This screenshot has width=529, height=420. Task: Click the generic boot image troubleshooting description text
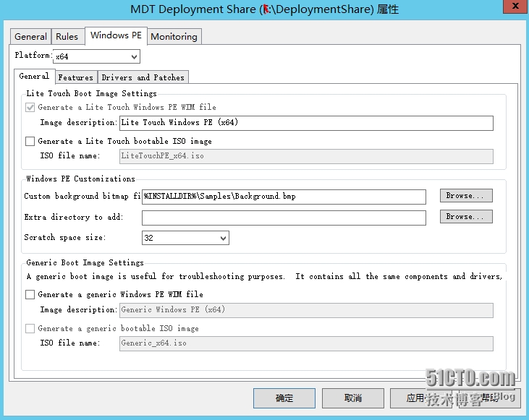[x=264, y=276]
